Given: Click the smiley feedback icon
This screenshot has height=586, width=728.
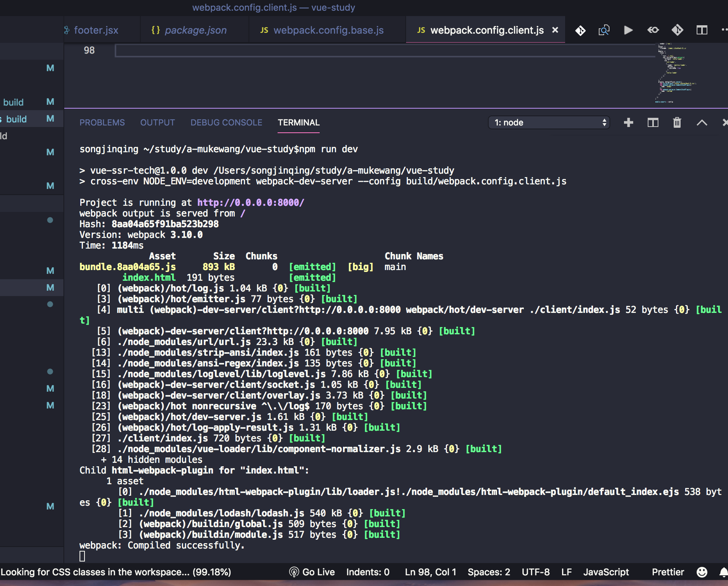Looking at the screenshot, I should pos(702,572).
